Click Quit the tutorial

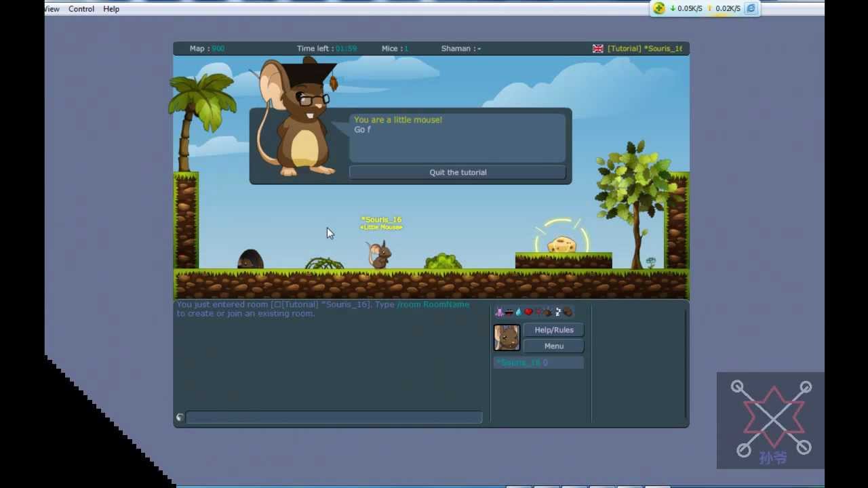458,172
